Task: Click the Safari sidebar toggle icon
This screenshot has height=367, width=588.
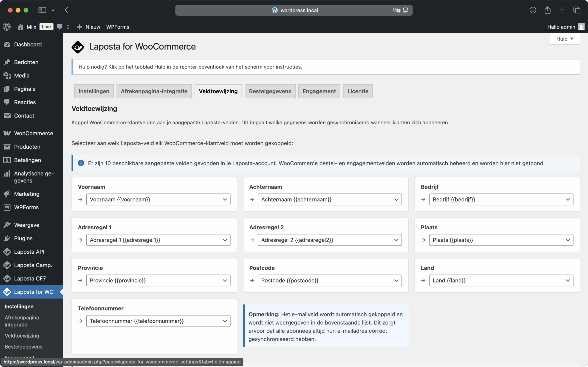Action: click(42, 10)
